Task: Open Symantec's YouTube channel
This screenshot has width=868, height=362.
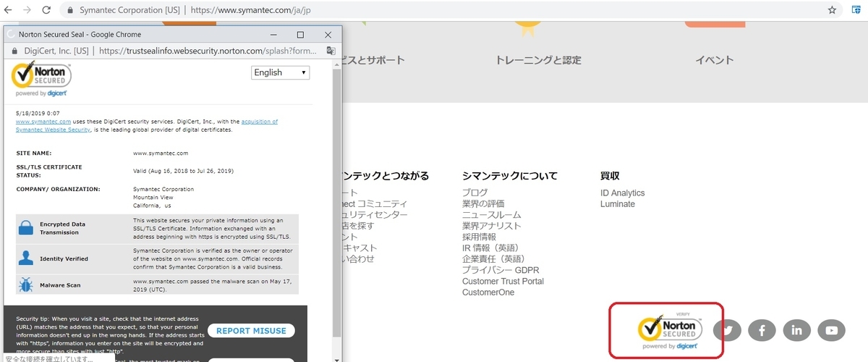Action: click(831, 330)
